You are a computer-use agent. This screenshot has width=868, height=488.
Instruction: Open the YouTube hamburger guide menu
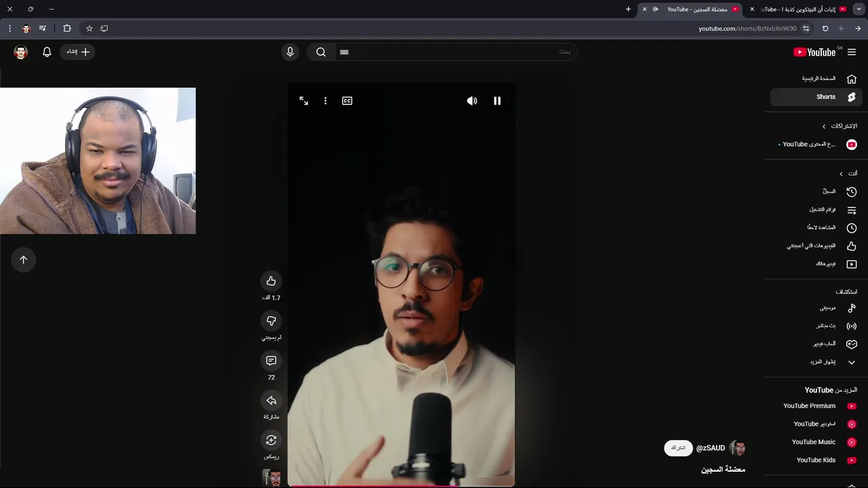click(x=852, y=52)
